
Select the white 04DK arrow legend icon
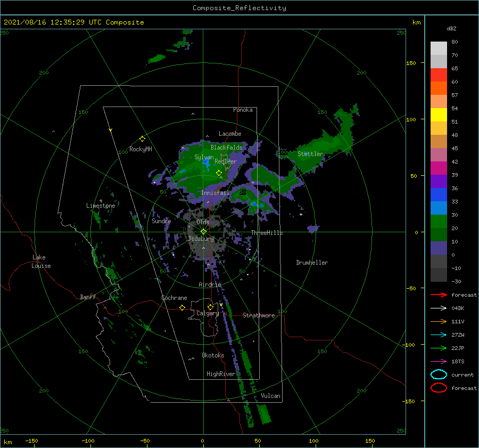coord(439,308)
